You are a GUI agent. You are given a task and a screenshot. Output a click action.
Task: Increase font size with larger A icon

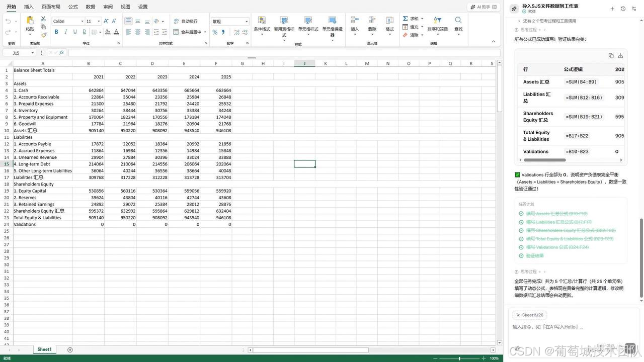106,21
